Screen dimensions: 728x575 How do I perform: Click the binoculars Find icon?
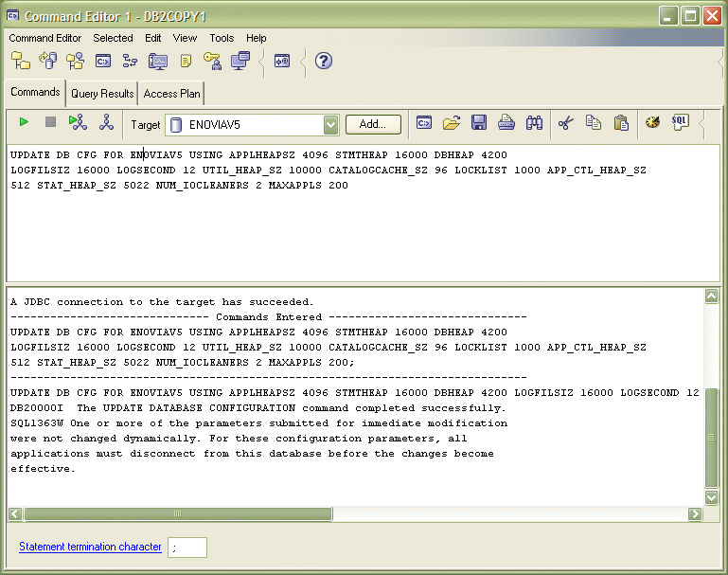[534, 123]
